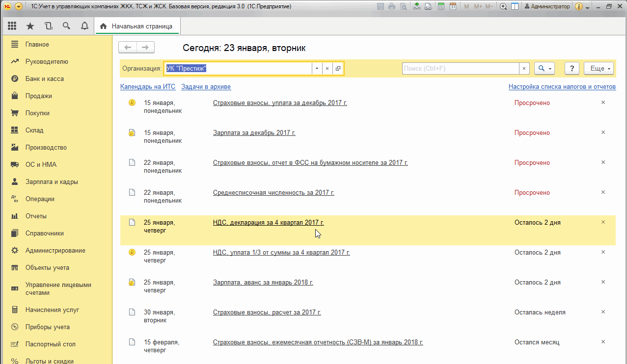Open Зарплата за декабрь 2017 г. link
The image size is (627, 364).
point(254,133)
